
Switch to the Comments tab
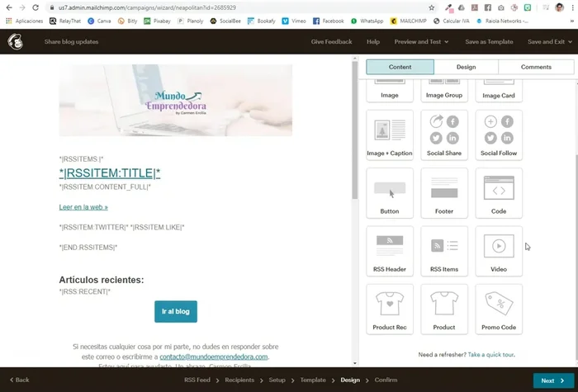coord(536,67)
